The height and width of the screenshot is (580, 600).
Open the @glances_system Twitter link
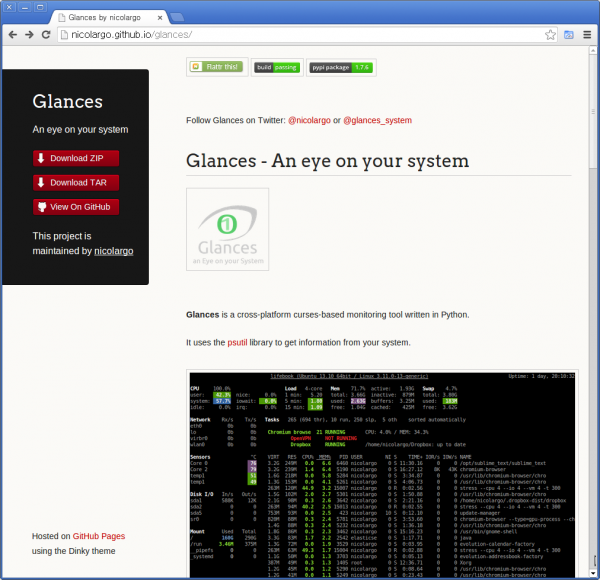377,121
